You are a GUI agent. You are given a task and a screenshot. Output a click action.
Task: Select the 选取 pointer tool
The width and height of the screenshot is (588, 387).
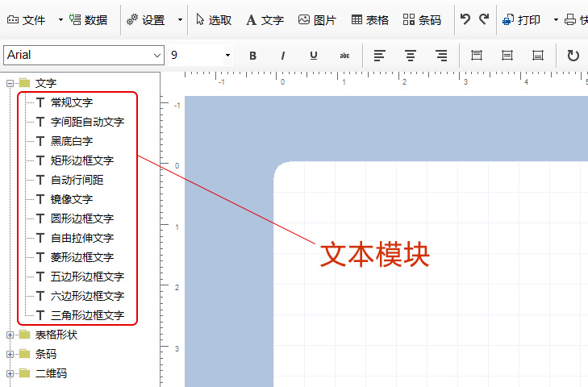click(214, 20)
